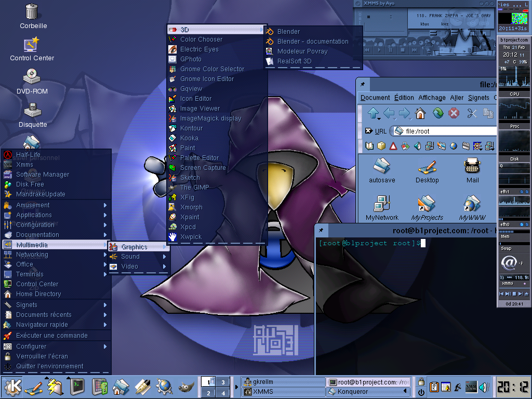Click the lock screen icon in panel
Image resolution: width=532 pixels, height=399 pixels.
pos(421,382)
